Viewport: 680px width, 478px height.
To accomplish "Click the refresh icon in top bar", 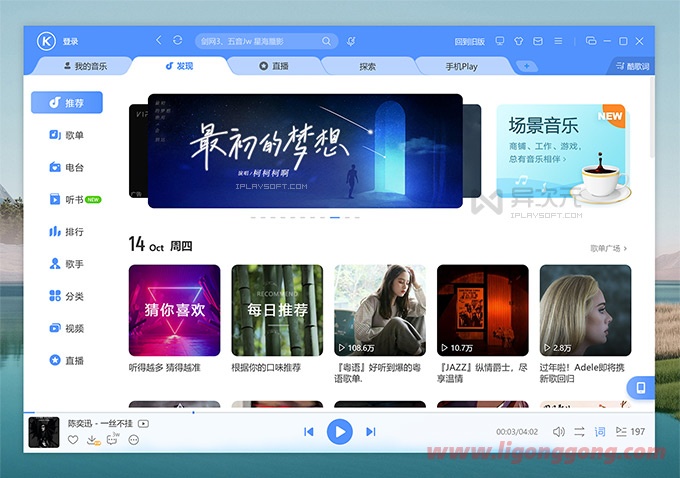I will point(178,41).
